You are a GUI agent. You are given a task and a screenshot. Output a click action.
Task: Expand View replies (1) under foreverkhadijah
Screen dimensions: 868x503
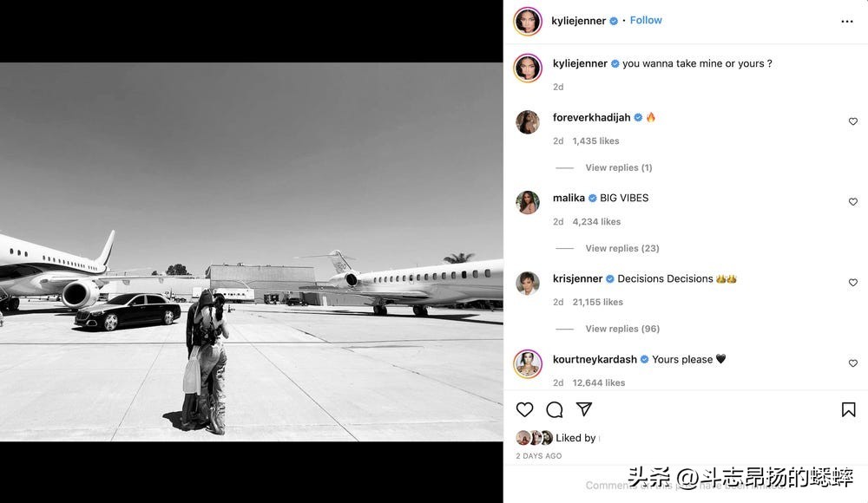(x=618, y=167)
